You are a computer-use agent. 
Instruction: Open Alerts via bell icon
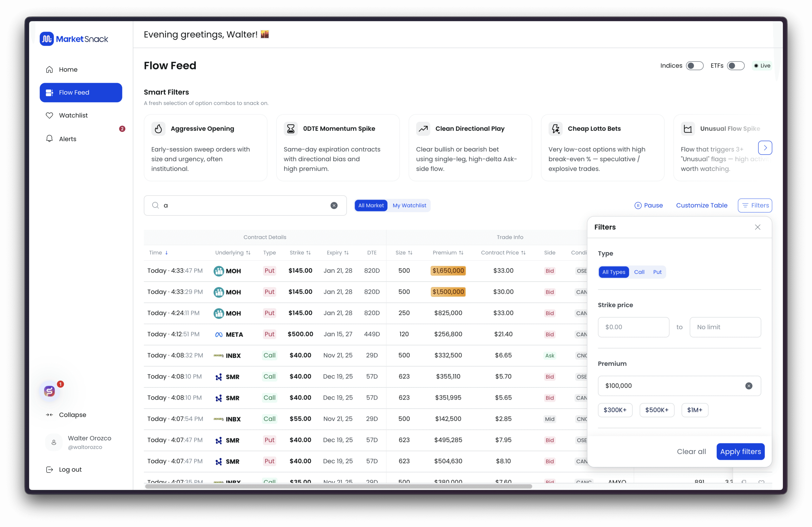49,139
